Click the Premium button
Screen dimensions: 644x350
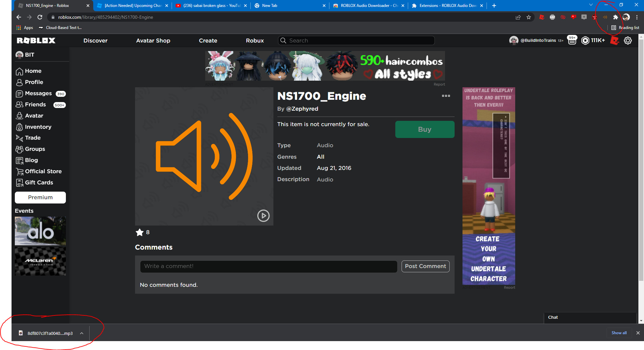pos(40,197)
